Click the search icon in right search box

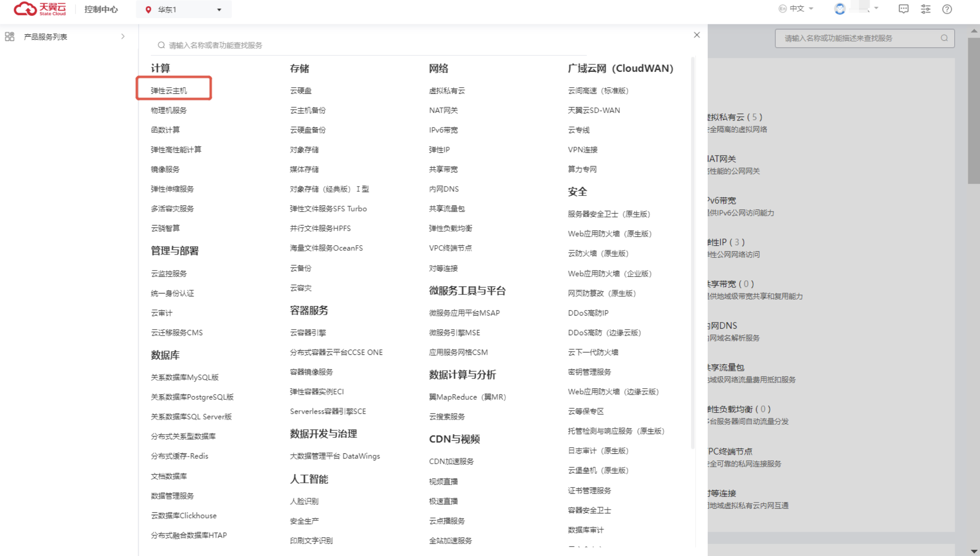click(x=944, y=38)
